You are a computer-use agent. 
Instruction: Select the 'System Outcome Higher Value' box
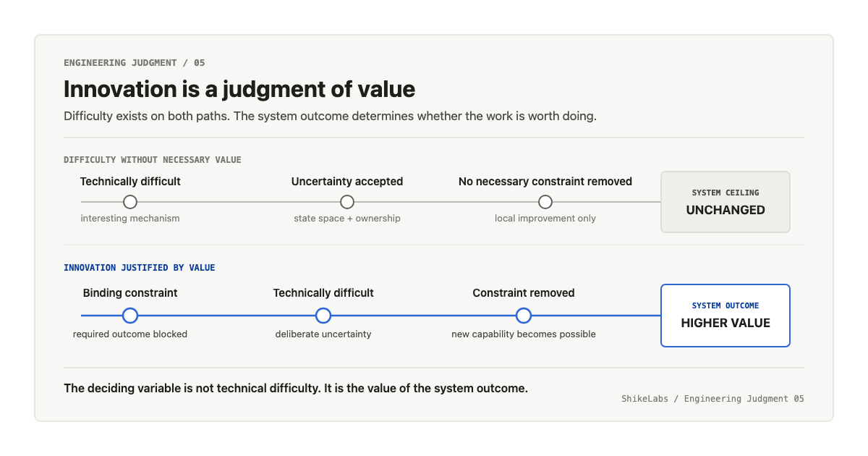click(726, 316)
